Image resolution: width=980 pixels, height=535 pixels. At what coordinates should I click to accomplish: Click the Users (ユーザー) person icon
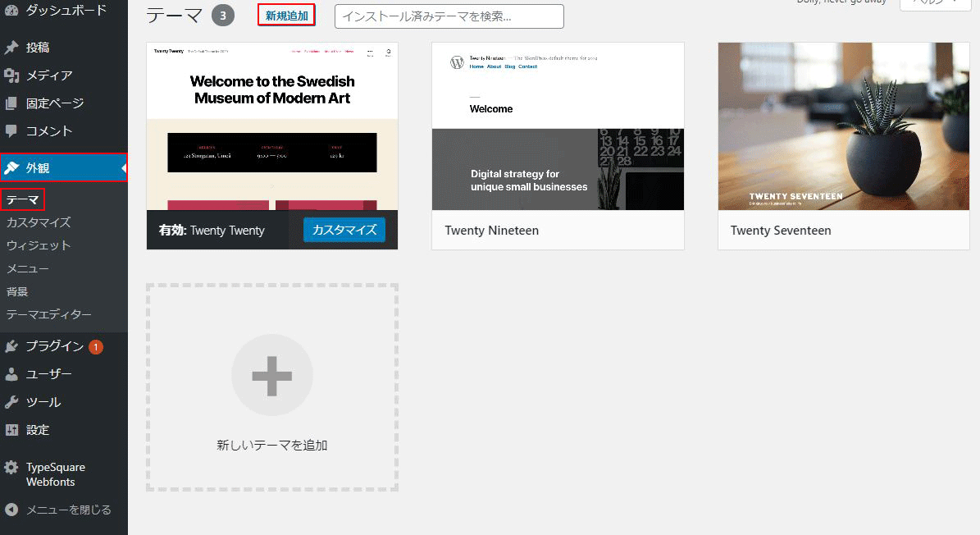point(11,374)
